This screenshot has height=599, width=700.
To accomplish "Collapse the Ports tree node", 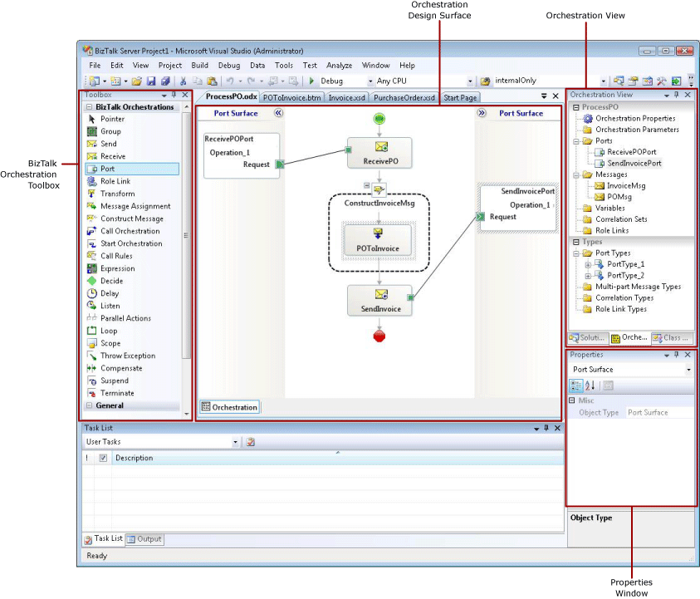I will click(576, 141).
